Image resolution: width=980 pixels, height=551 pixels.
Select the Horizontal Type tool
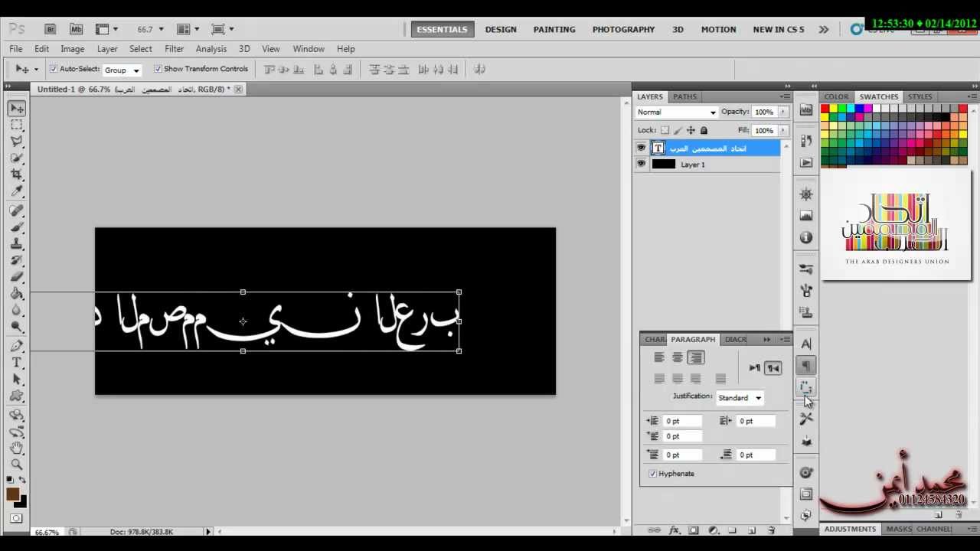click(17, 363)
